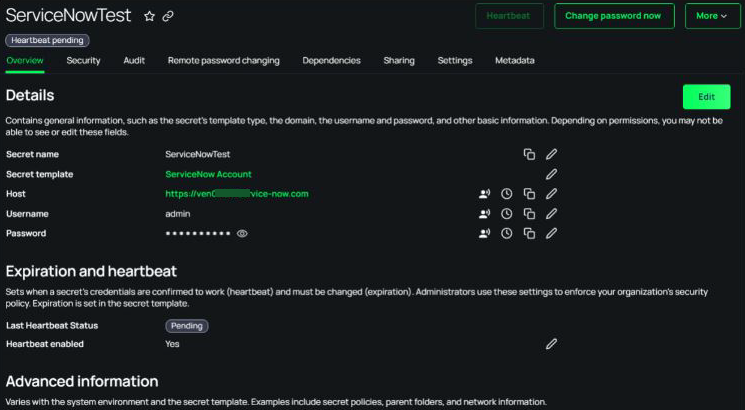Click the Heartbeat pending status badge

(47, 40)
